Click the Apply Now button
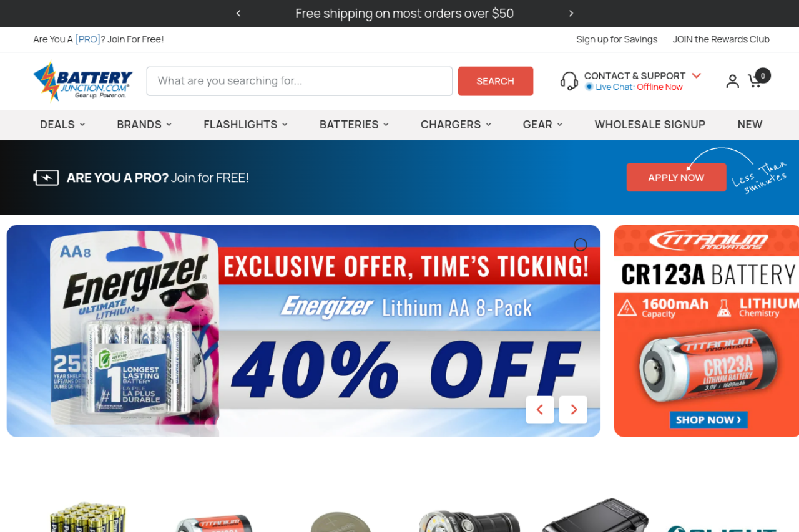The height and width of the screenshot is (532, 799). coord(676,177)
